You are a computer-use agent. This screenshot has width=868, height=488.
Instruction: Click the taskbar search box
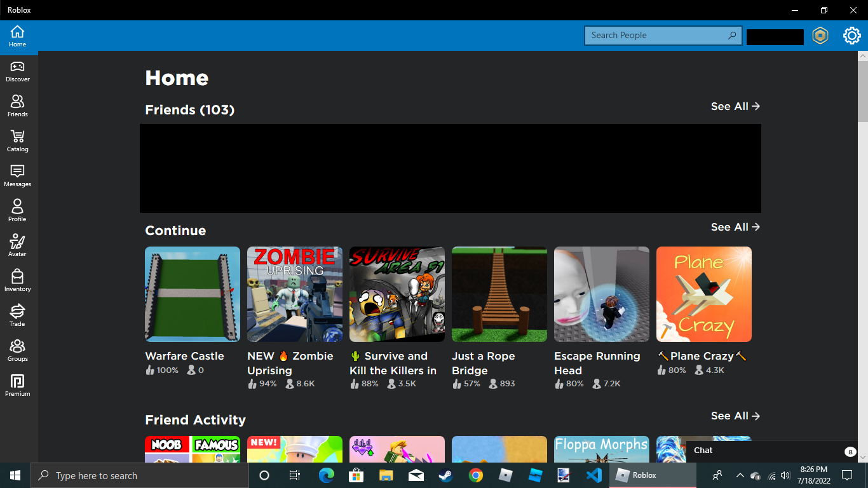tap(140, 475)
